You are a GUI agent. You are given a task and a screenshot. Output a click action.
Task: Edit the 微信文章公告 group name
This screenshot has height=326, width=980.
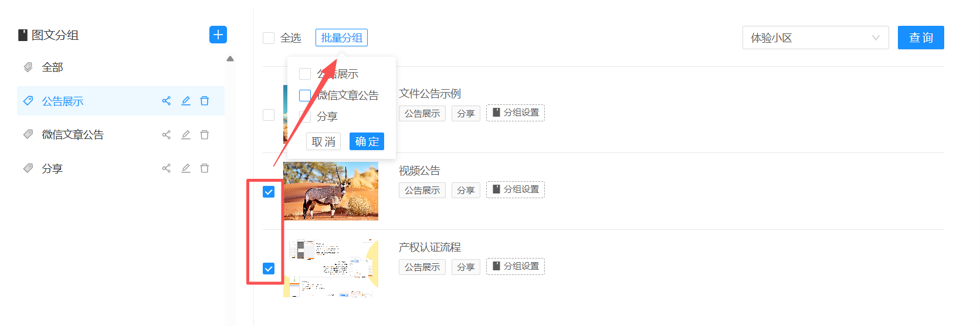[x=186, y=135]
